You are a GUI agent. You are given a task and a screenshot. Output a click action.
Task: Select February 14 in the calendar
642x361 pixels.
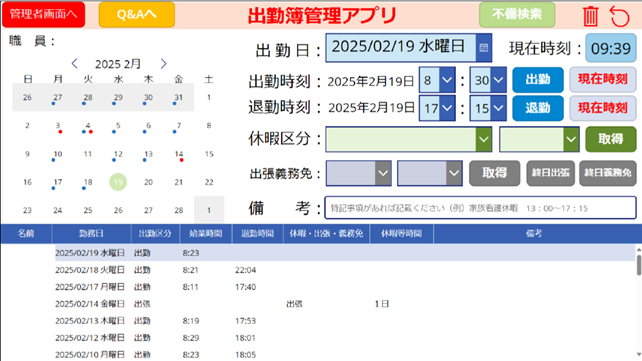pyautogui.click(x=179, y=154)
